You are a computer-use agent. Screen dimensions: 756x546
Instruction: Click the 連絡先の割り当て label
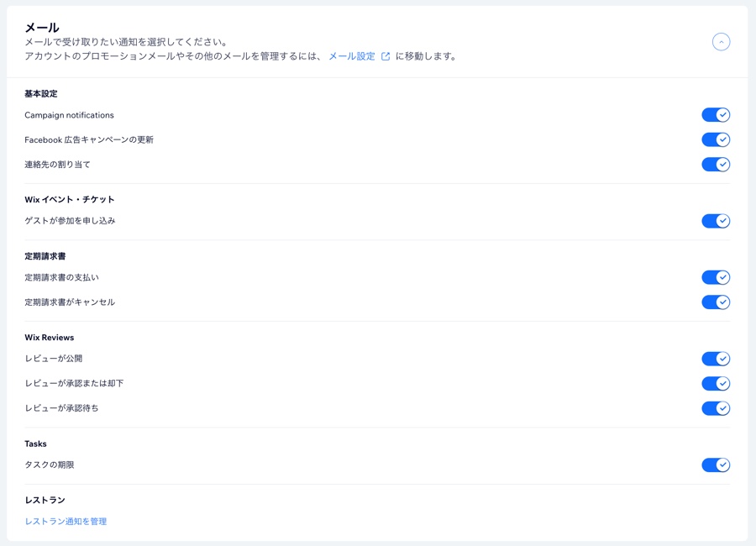57,165
